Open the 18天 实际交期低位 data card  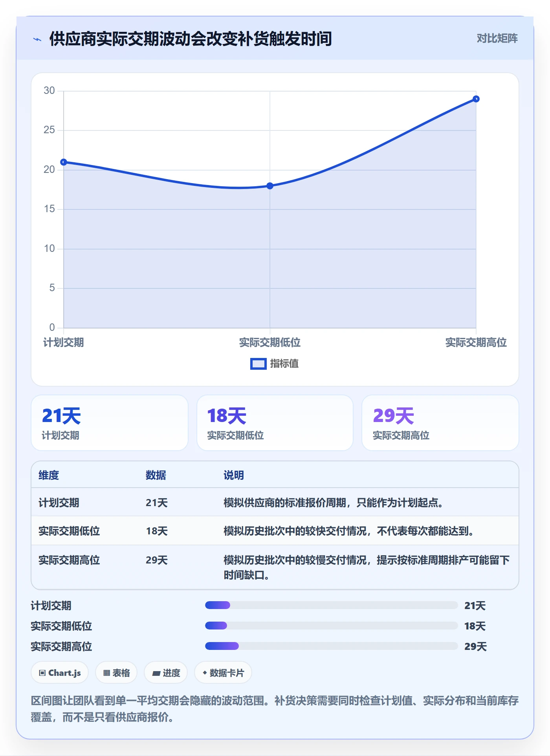click(x=275, y=423)
